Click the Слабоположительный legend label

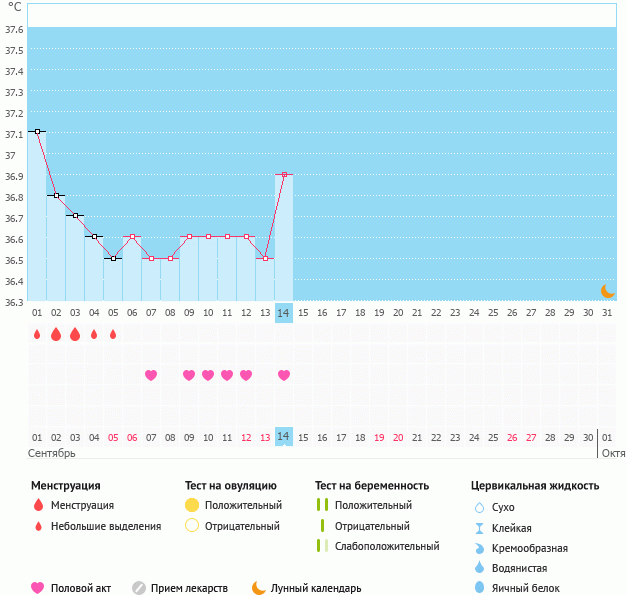coord(387,546)
